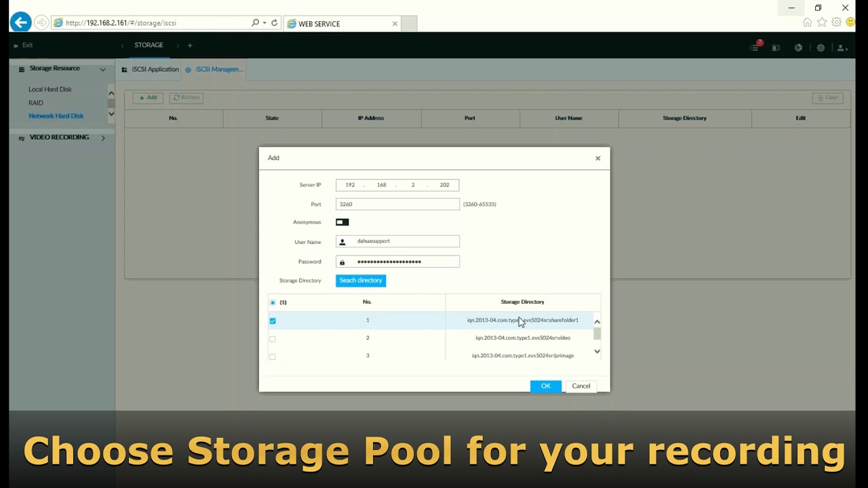Click the background table User Name header

pyautogui.click(x=569, y=118)
